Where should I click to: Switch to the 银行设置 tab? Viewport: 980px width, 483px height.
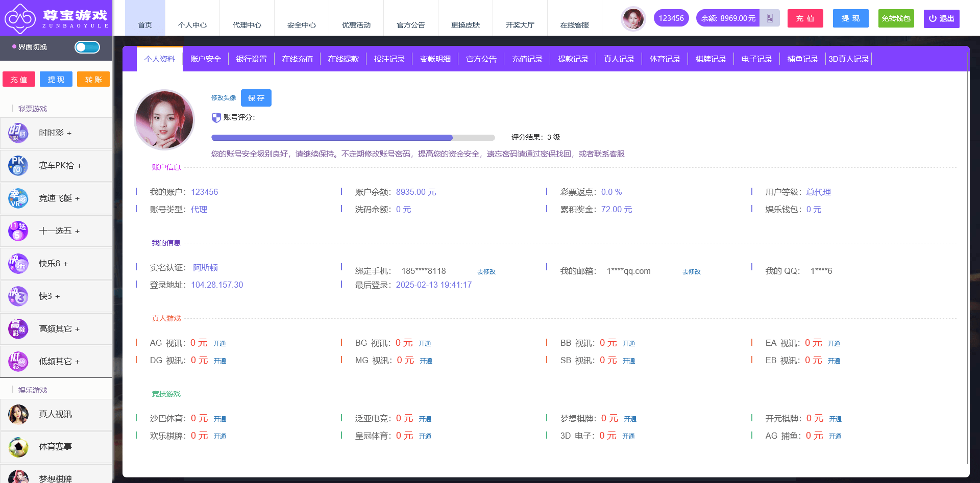coord(252,59)
